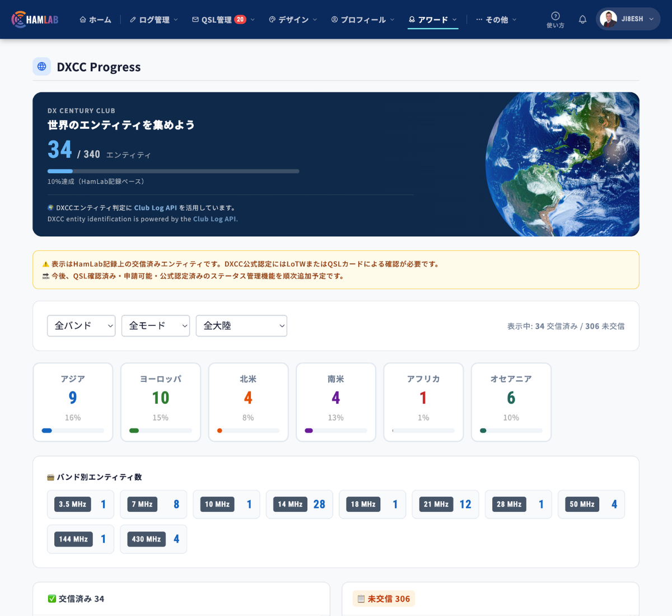
Task: Click the award ribbon icon beside アワード
Action: 412,20
